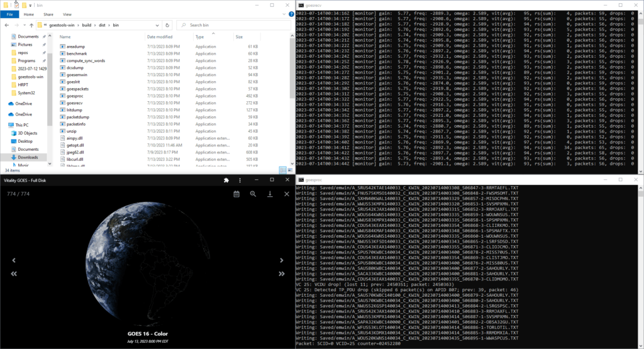Click the Earth full disk image
Screen dimensions: 644x349
coord(148,263)
